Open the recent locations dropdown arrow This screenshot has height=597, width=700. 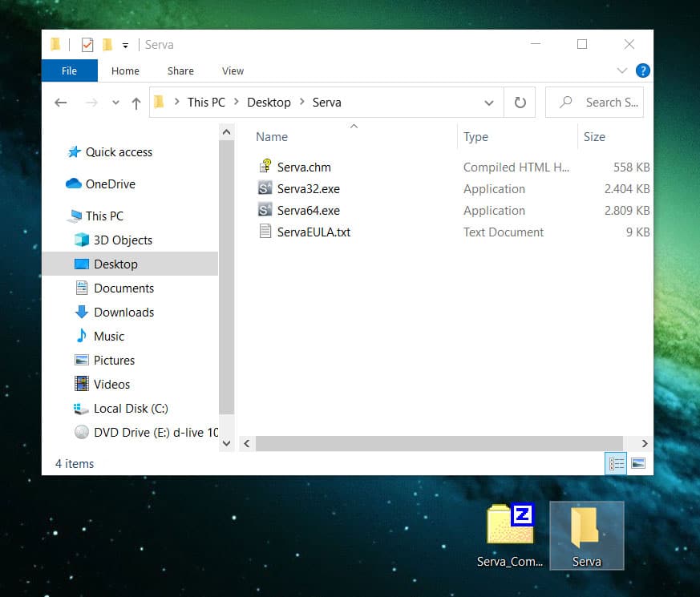tap(115, 103)
